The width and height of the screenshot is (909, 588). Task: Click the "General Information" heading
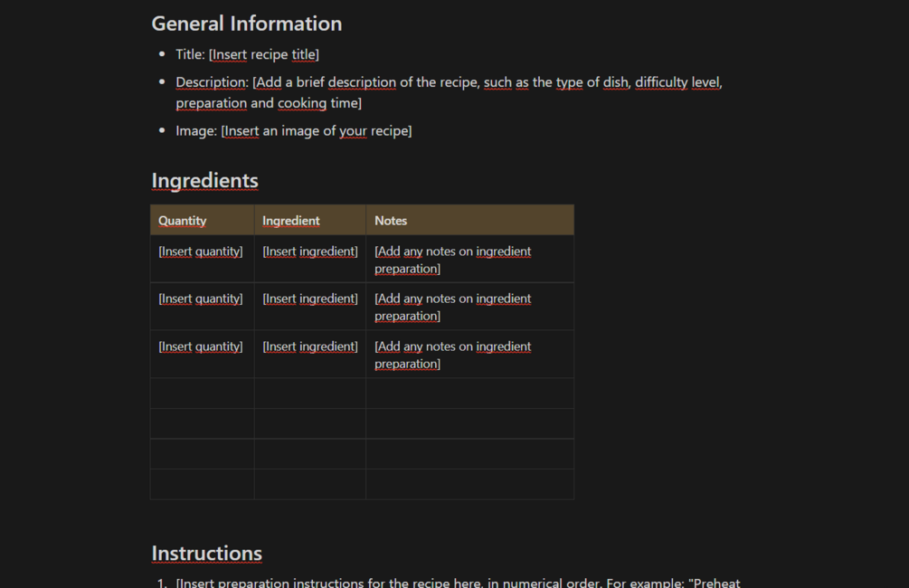point(246,24)
